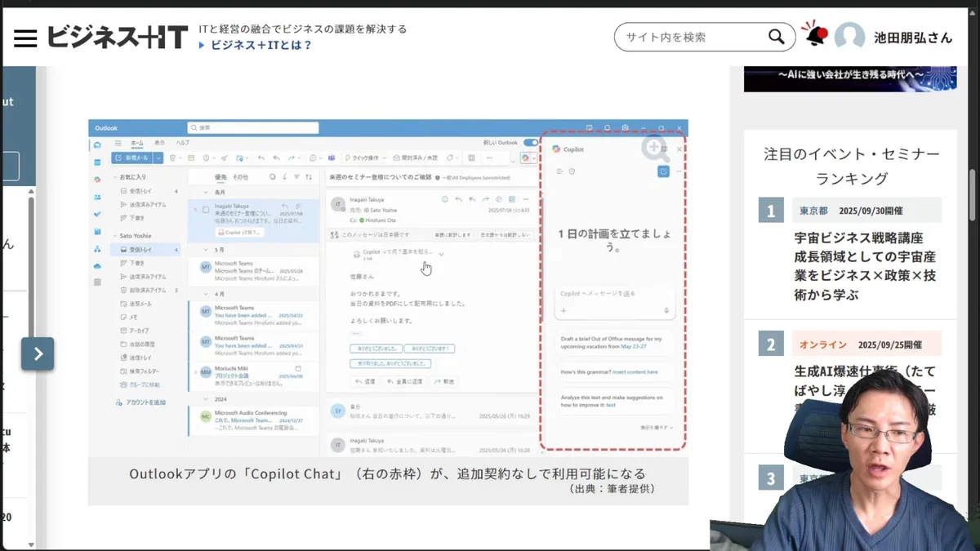980x551 pixels.
Task: Click the 新規メール button in Outlook
Action: click(131, 158)
